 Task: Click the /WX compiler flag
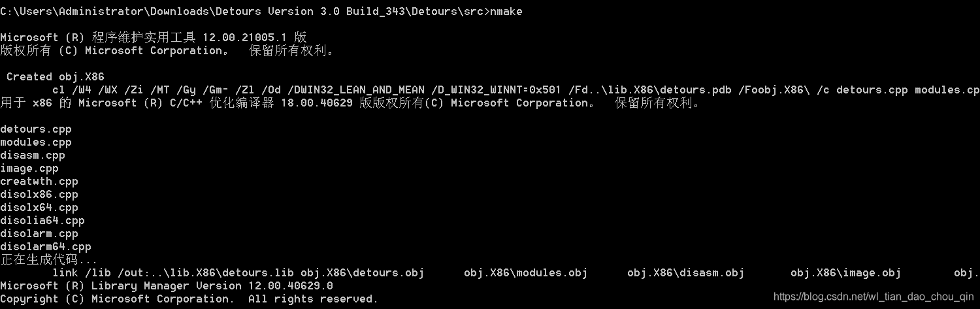[108, 90]
